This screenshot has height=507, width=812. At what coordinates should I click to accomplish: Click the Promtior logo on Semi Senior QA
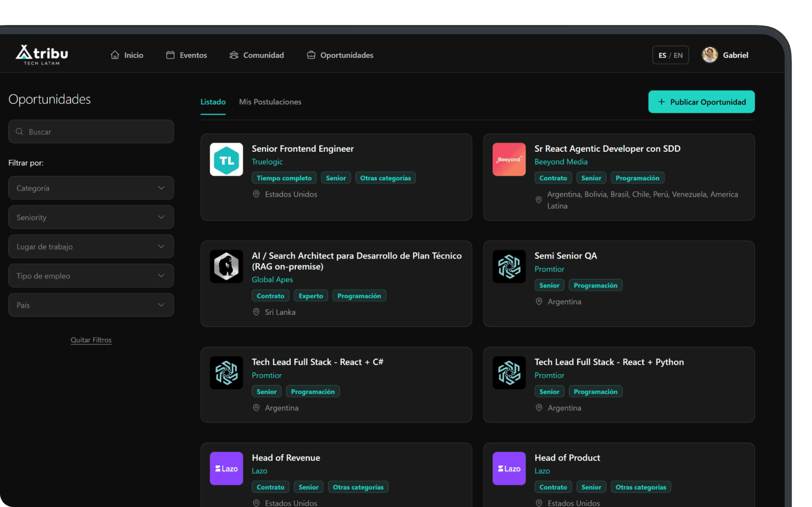click(x=509, y=266)
